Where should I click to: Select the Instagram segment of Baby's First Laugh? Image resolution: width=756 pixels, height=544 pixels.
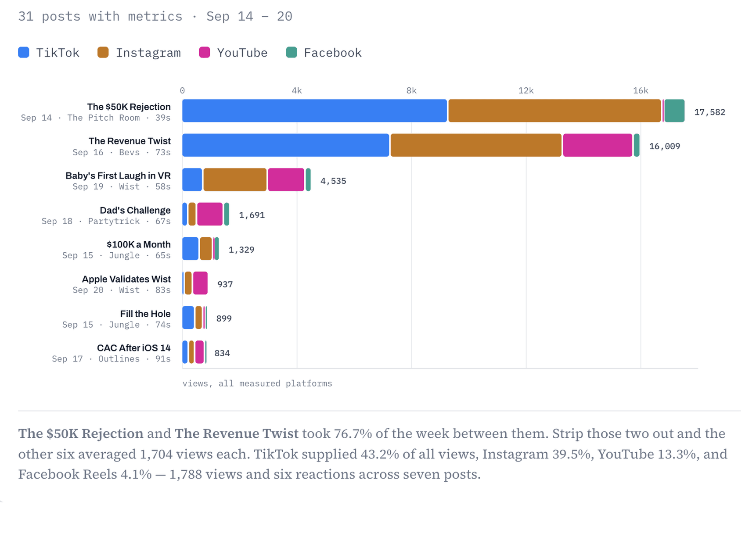(x=235, y=180)
